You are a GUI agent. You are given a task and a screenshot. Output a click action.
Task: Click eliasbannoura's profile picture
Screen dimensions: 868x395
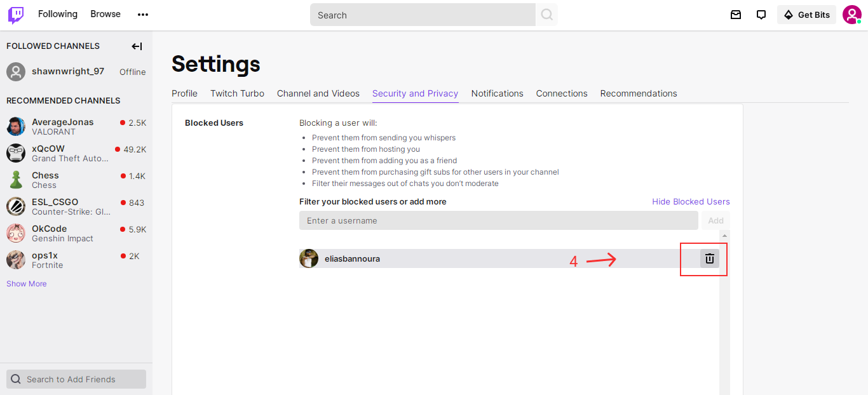coord(309,258)
